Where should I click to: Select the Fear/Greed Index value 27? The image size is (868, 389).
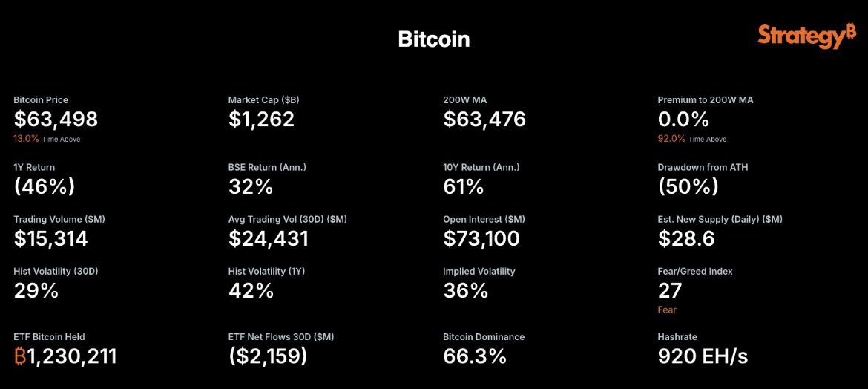point(670,290)
